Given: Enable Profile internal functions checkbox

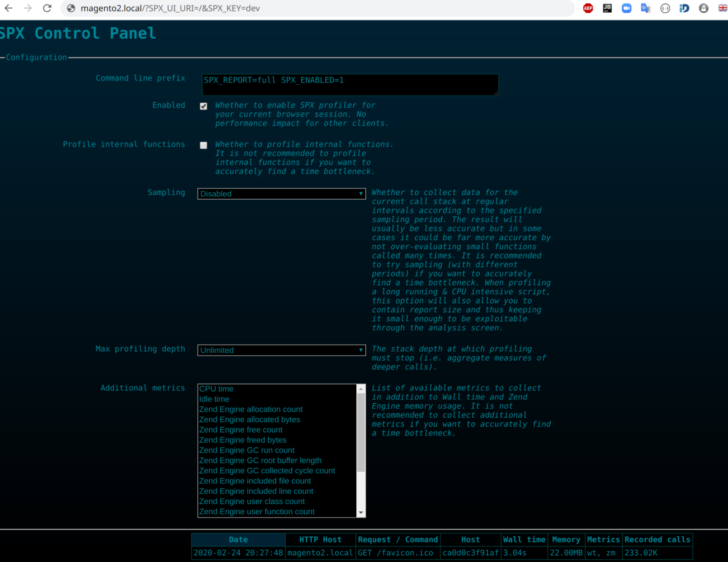Looking at the screenshot, I should (203, 145).
